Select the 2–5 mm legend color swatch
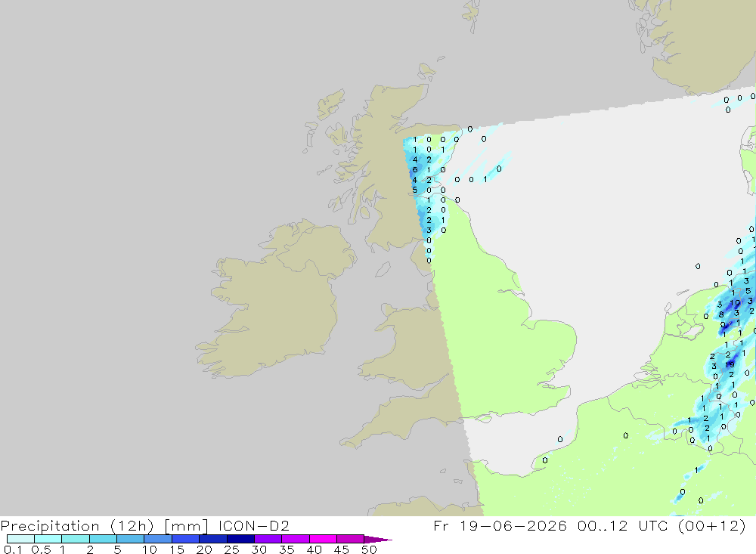The image size is (756, 554). [x=103, y=539]
